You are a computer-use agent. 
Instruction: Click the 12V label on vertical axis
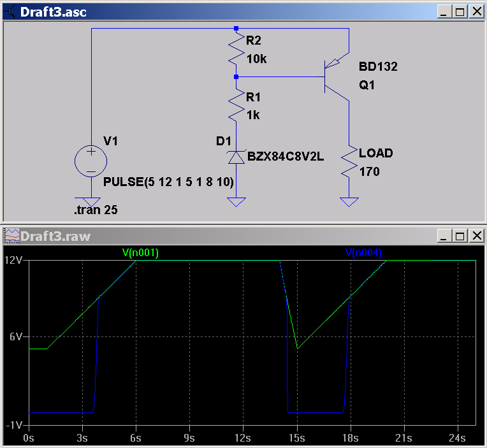click(x=13, y=260)
